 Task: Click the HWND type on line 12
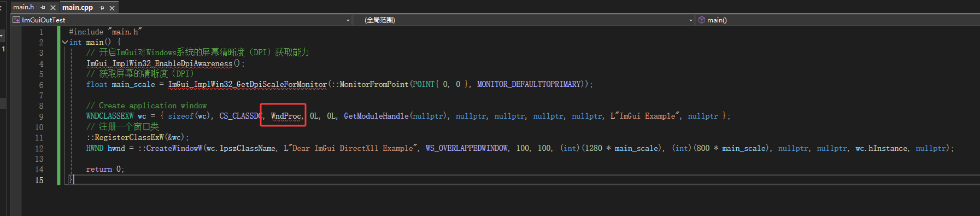click(x=95, y=148)
